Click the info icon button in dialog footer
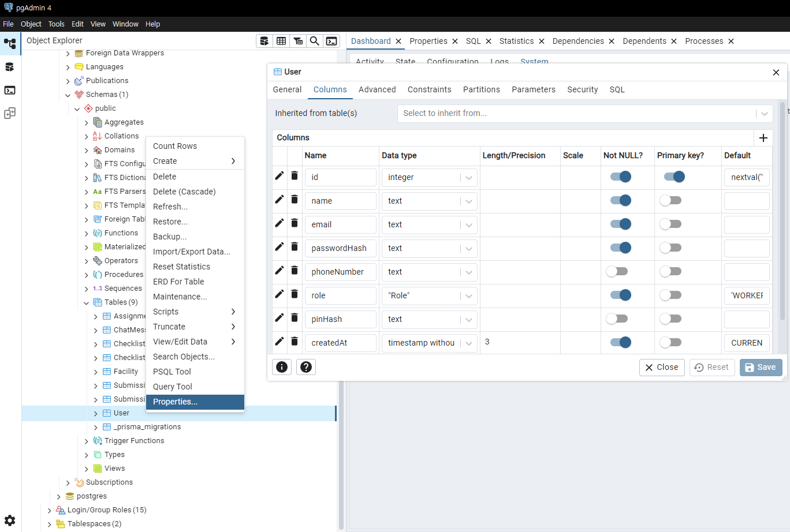 pyautogui.click(x=282, y=367)
